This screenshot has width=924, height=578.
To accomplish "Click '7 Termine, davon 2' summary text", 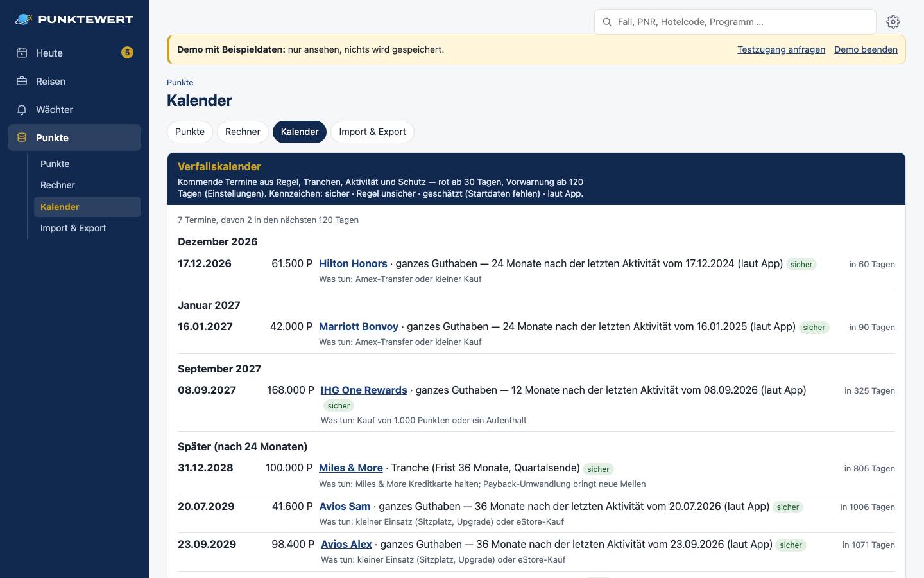I will (268, 220).
